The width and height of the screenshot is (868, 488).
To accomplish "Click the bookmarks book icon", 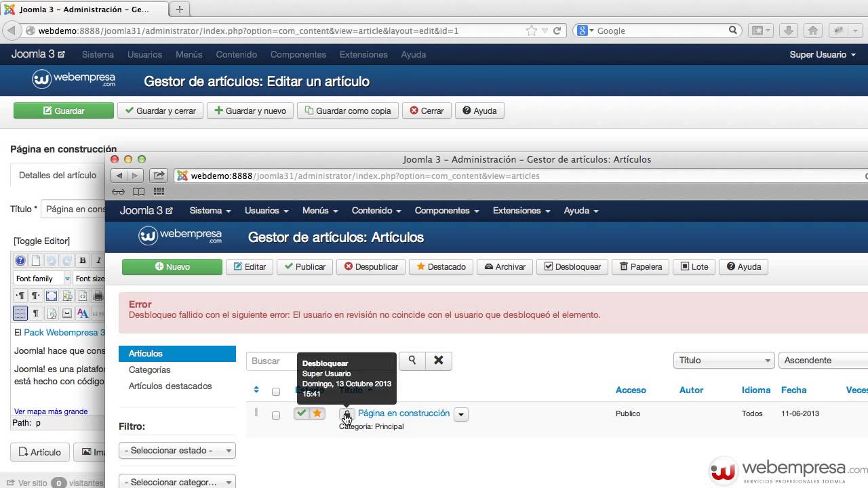I will point(138,192).
